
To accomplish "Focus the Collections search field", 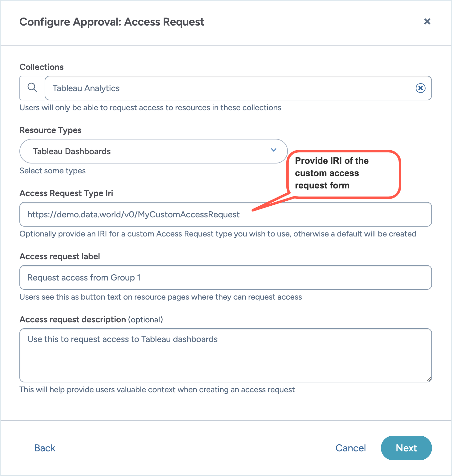I will (216, 88).
